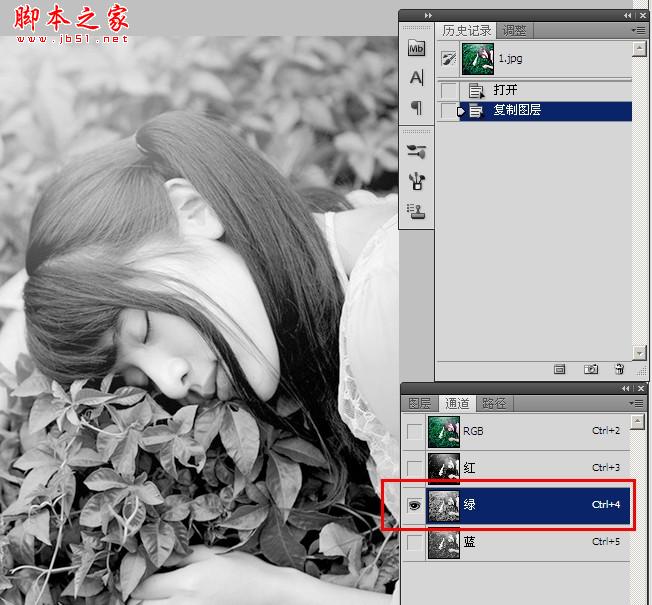Switch to the 路径 tab
Viewport: 652px width, 605px height.
click(494, 403)
